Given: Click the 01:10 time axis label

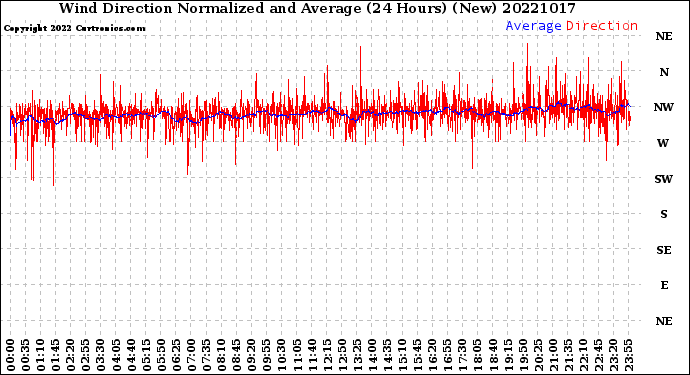Looking at the screenshot, I should click(x=40, y=355).
